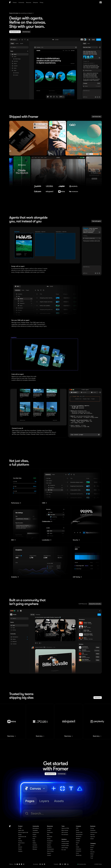111x868 pixels.
Task: Open the large Canvas dropdown in the bottom mockup
Action: click(x=35, y=788)
